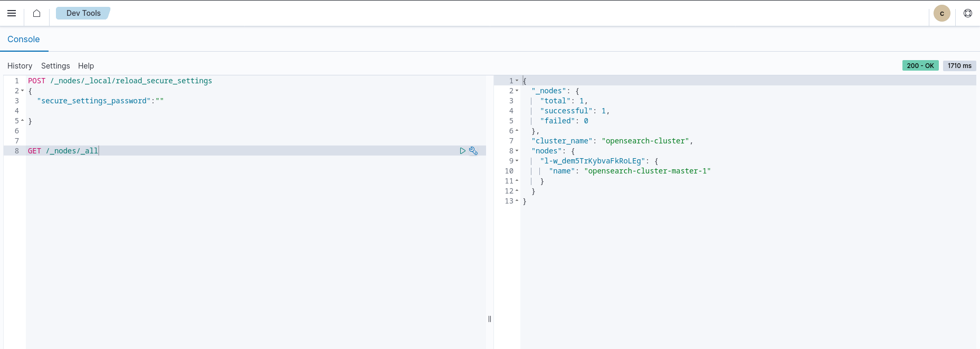980x349 pixels.
Task: Select the Console tab
Action: point(24,40)
